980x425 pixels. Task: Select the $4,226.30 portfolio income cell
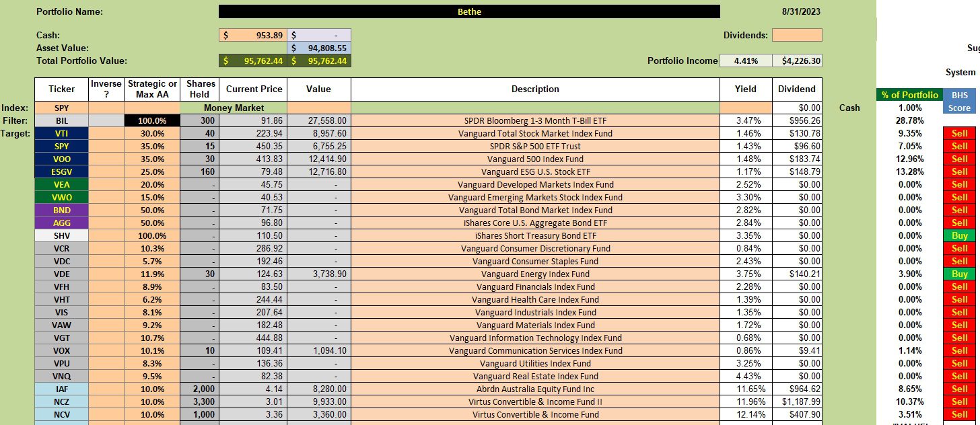tap(797, 61)
